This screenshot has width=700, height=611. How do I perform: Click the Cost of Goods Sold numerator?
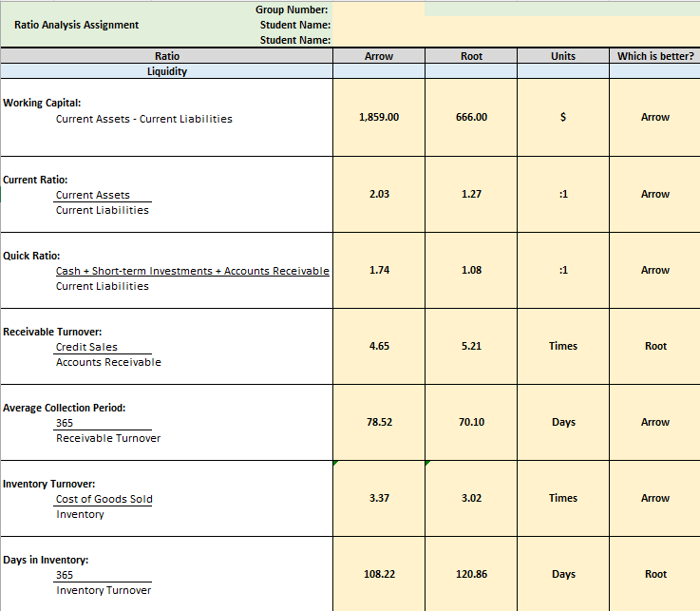tap(104, 499)
